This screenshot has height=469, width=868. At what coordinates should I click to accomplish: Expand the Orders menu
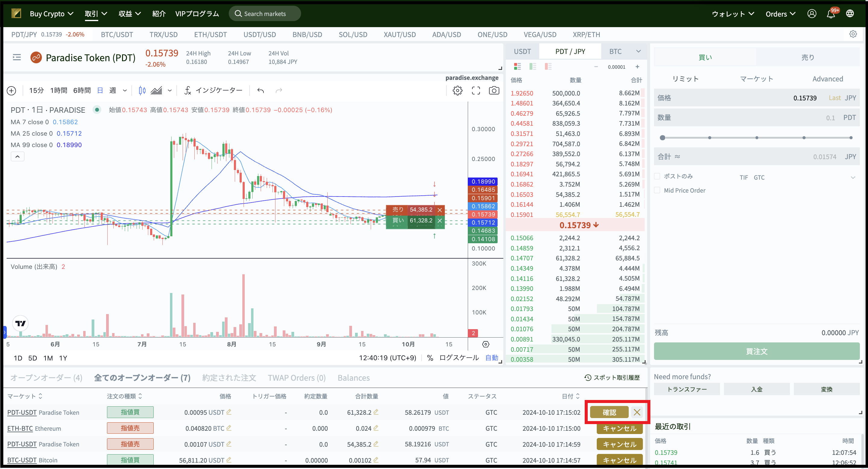click(x=780, y=14)
